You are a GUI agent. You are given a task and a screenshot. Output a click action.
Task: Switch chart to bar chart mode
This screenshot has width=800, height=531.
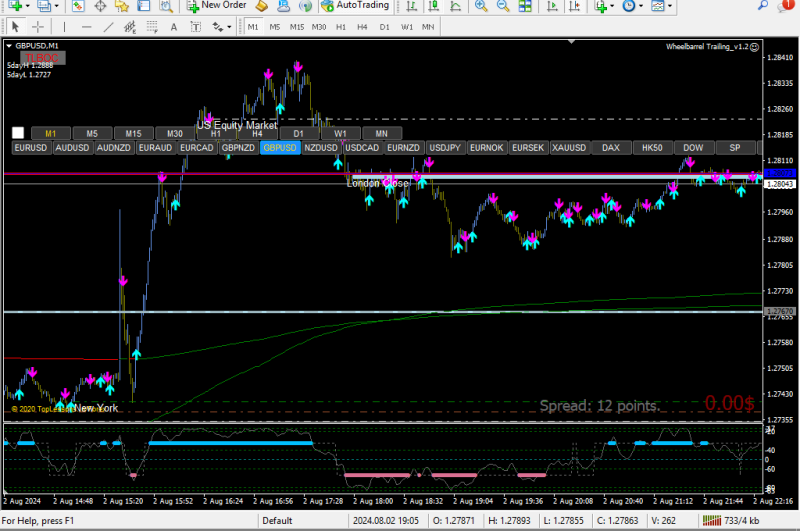pyautogui.click(x=411, y=6)
